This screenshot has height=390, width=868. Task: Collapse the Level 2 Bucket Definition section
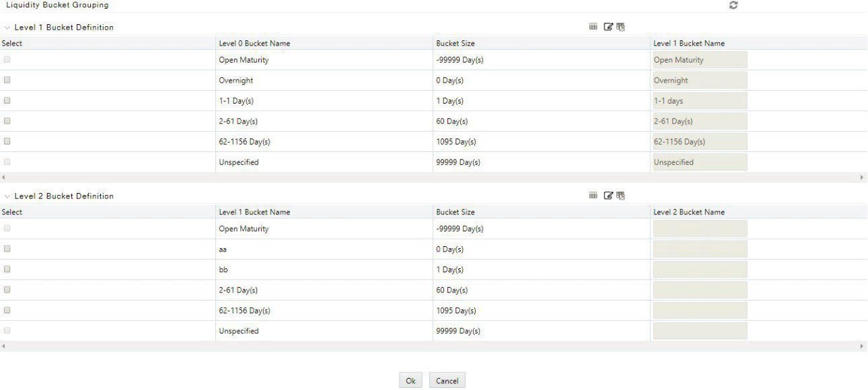7,196
